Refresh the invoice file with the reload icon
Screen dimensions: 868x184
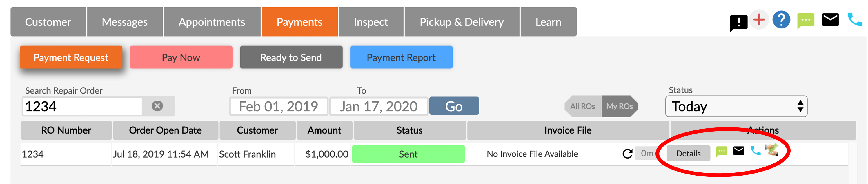click(627, 154)
